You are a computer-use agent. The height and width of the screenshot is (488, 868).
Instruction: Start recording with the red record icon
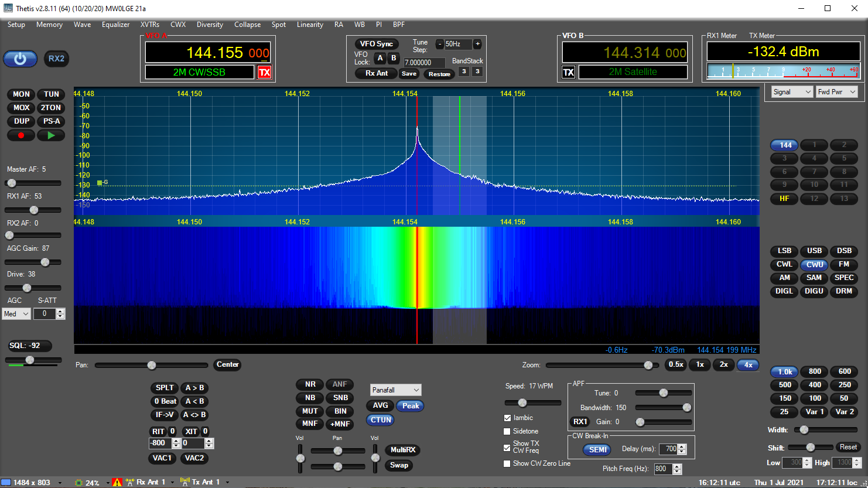pyautogui.click(x=21, y=135)
